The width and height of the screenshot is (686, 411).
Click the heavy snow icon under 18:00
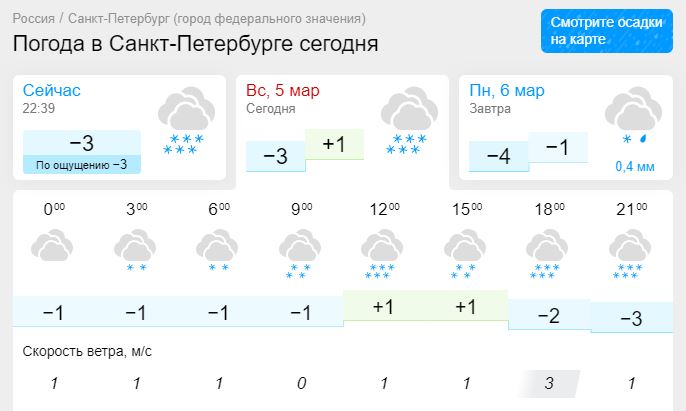(547, 254)
